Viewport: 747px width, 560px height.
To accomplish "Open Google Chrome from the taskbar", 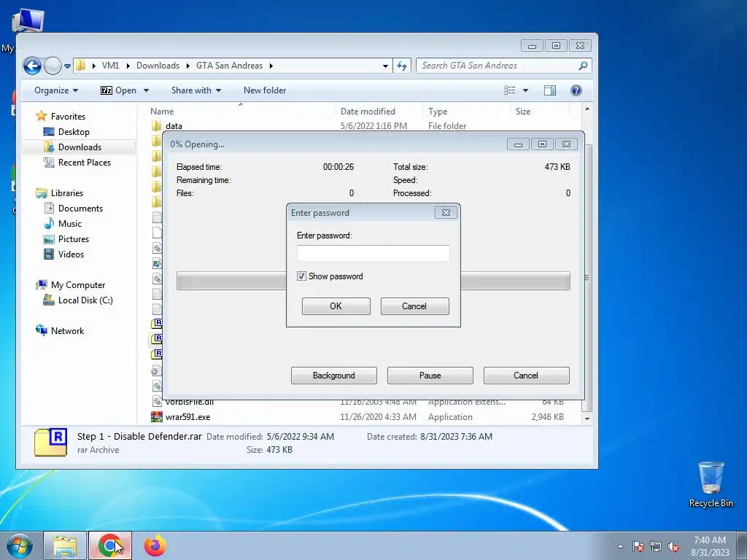I will pos(110,545).
